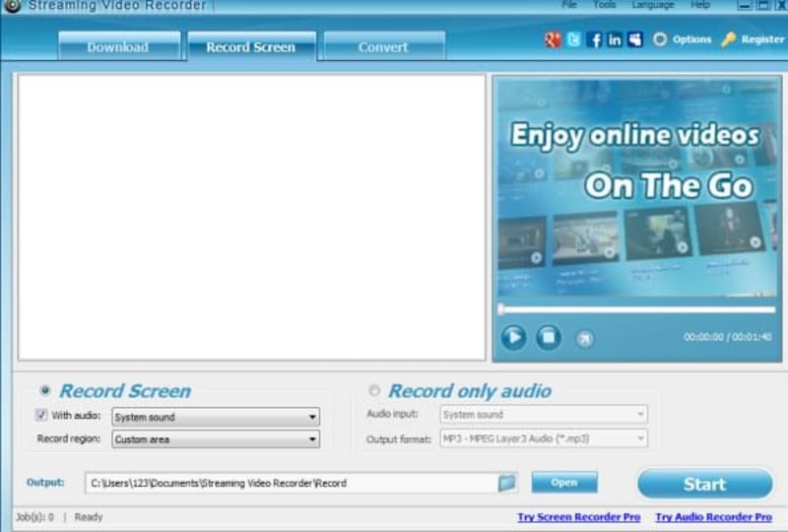Open the Help menu
This screenshot has height=532, width=788.
700,5
